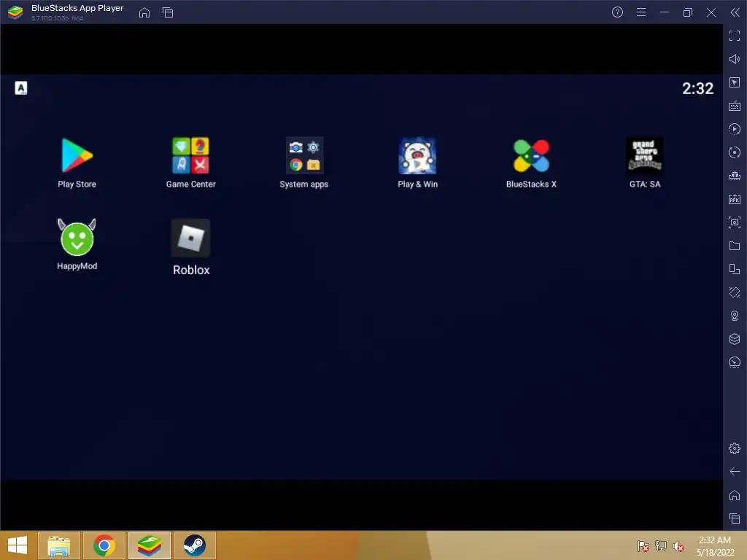
Task: Open multi-instance manager layers icon in sidebar
Action: tap(735, 339)
